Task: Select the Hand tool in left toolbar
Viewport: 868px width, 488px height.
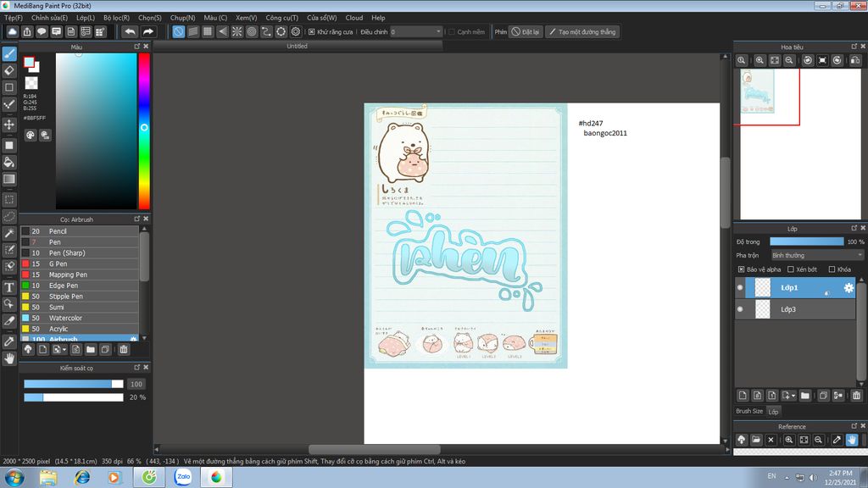Action: click(9, 358)
